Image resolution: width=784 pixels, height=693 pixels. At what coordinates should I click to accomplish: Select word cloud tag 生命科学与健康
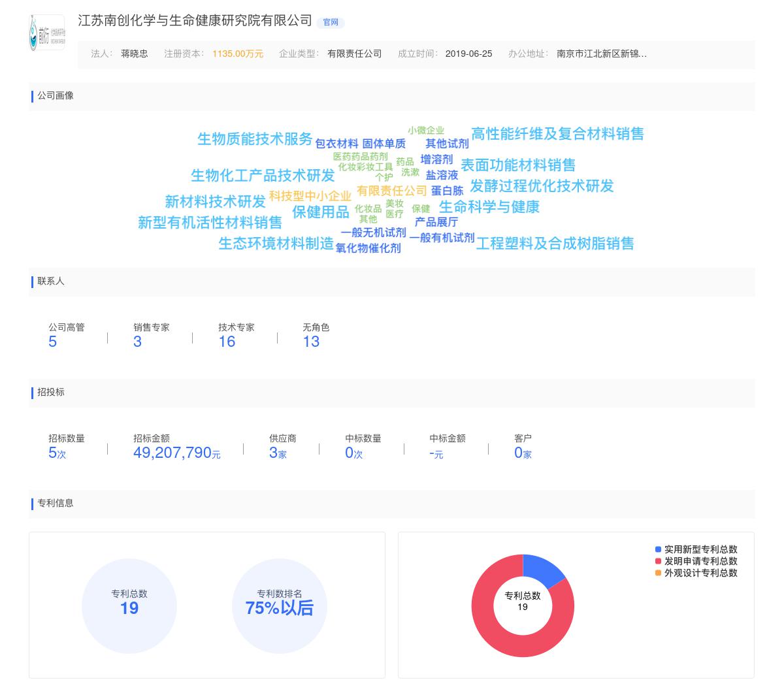(489, 207)
